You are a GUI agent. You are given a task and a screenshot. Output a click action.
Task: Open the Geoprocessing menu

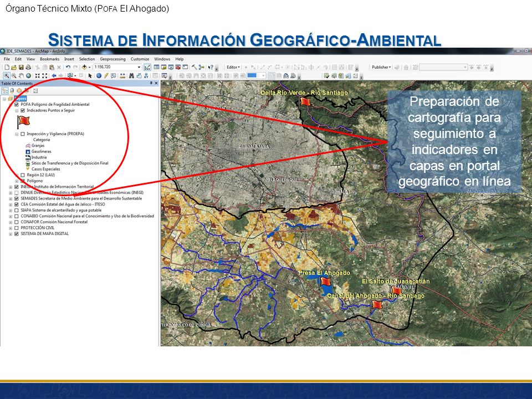112,59
